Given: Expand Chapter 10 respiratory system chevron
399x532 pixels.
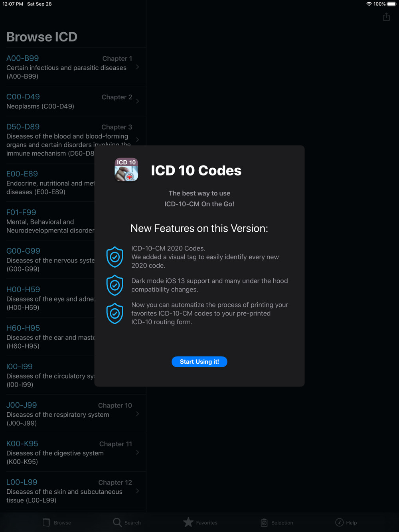Looking at the screenshot, I should point(137,414).
